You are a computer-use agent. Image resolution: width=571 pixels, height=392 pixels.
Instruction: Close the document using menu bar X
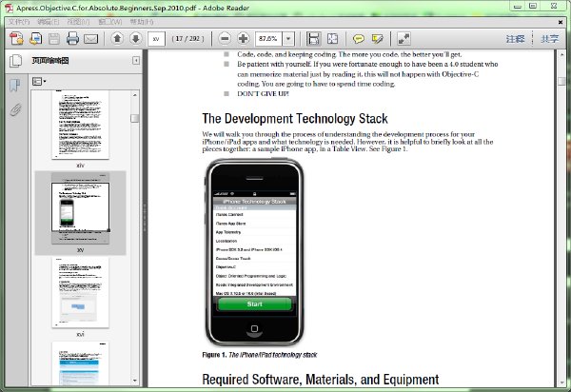(x=561, y=22)
